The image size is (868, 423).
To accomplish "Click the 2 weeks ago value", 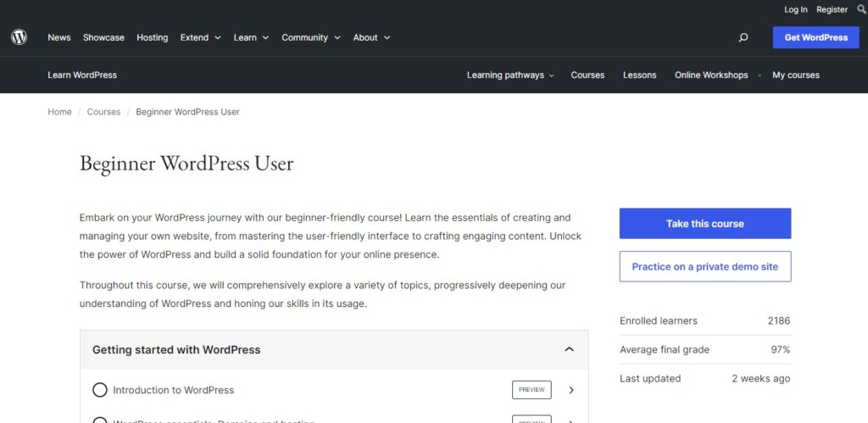I will point(760,379).
